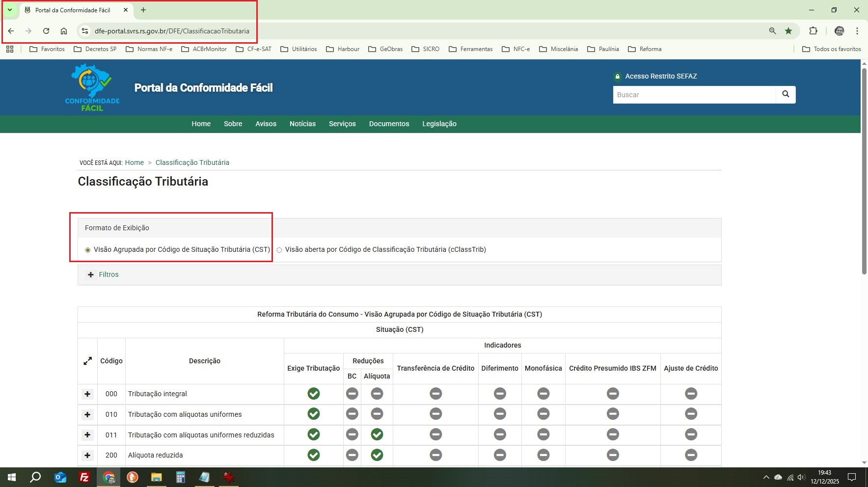
Task: Expand row 011 alíquotas uniformes reduzidas
Action: (x=87, y=435)
